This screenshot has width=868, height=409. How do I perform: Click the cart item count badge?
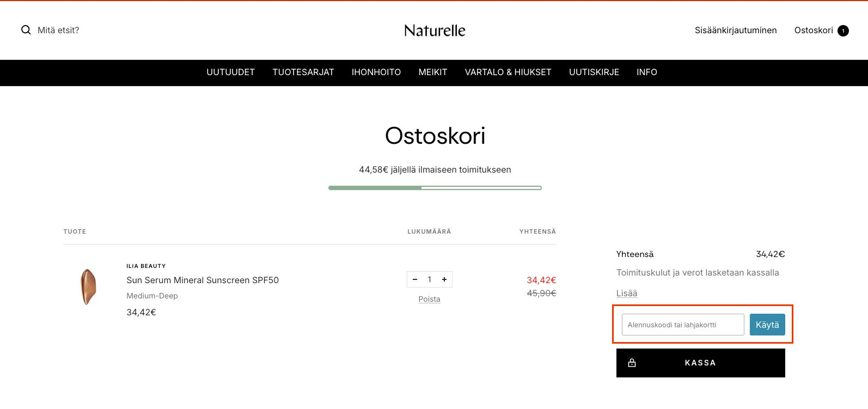coord(843,31)
